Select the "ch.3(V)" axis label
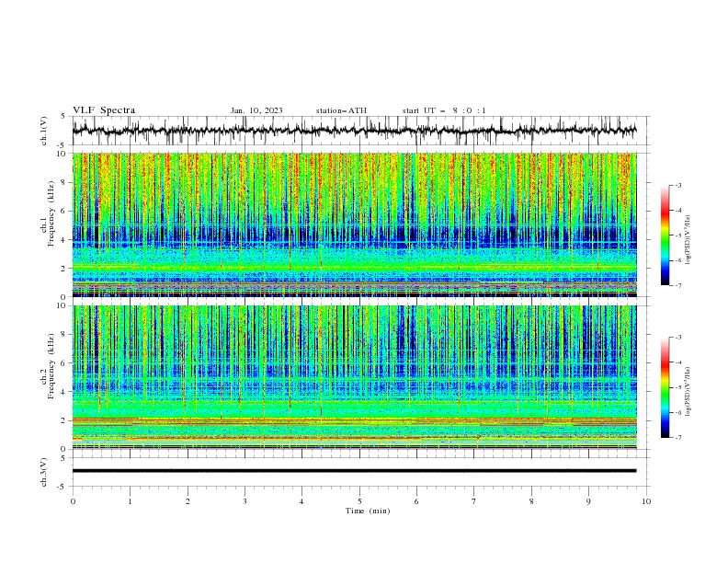 (44, 472)
